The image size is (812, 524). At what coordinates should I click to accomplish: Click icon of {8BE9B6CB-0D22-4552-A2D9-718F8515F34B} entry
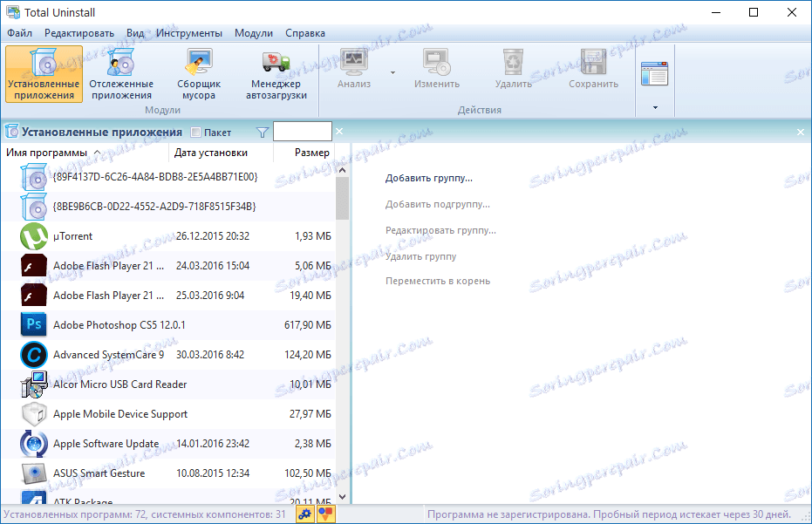pos(34,207)
